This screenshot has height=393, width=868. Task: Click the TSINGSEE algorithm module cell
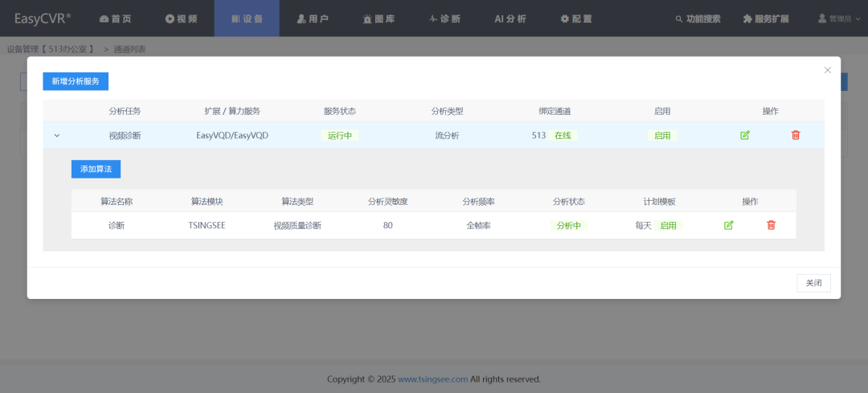pyautogui.click(x=207, y=225)
